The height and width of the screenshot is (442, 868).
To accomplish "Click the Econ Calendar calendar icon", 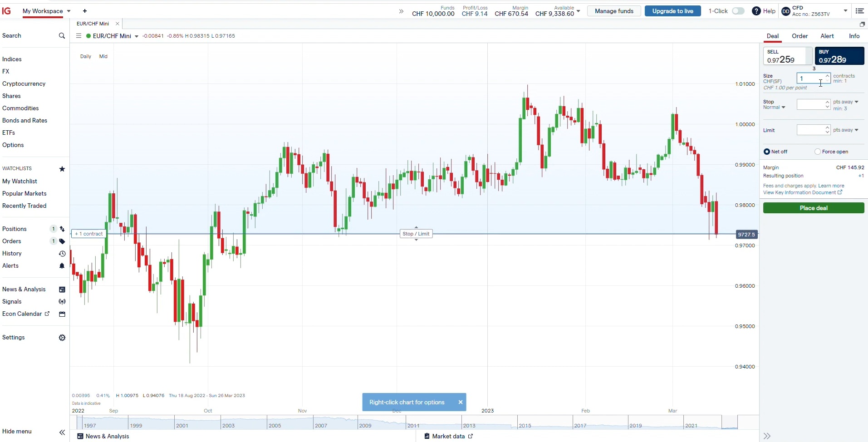I will 62,314.
